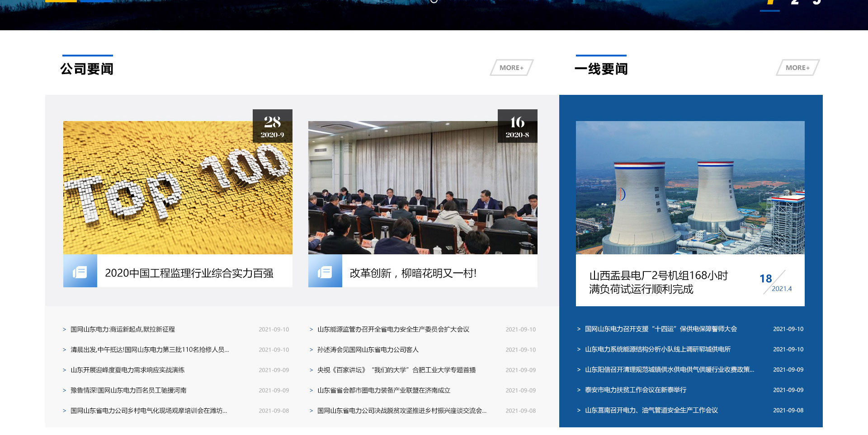868x435 pixels.
Task: Open article 豫鲁情深!国网山东电力百名员工驰援河南
Action: [x=128, y=390]
